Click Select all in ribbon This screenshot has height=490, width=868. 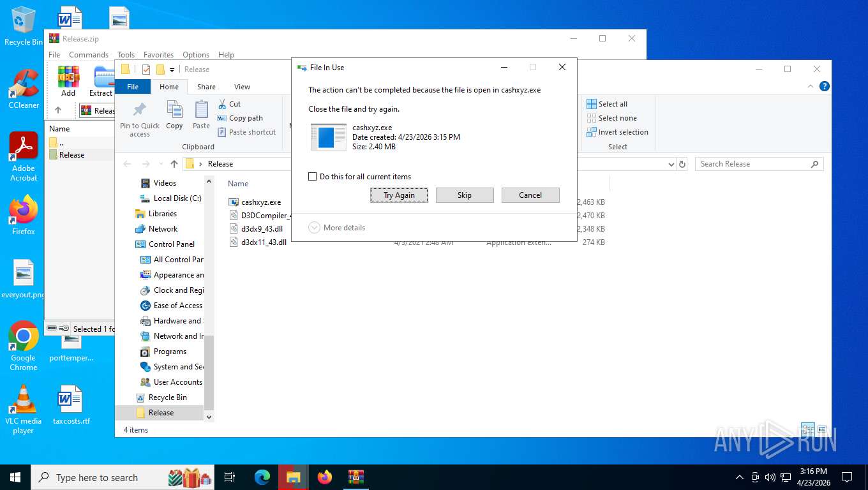coord(607,104)
